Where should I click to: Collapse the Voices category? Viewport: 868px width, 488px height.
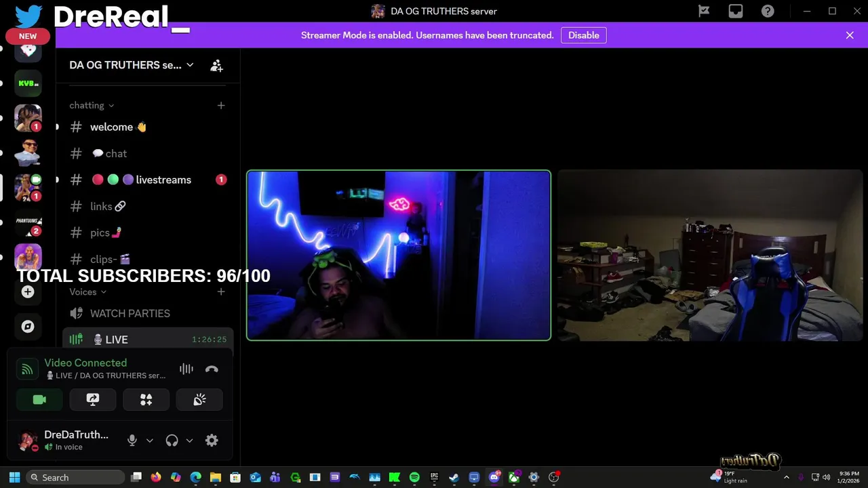coord(88,292)
